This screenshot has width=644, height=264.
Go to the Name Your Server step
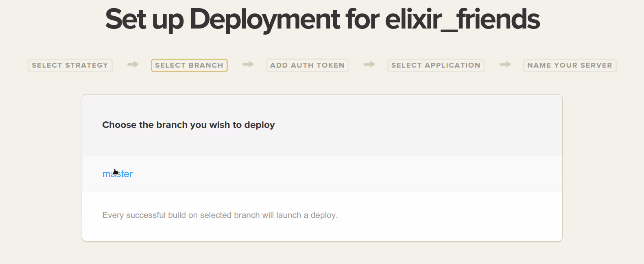coord(570,65)
